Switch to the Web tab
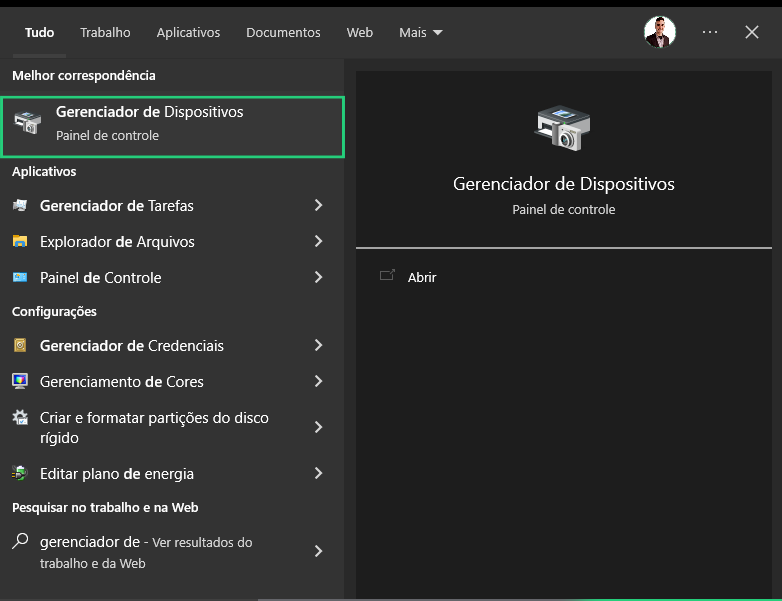Screen dimensions: 782x601 coord(360,32)
